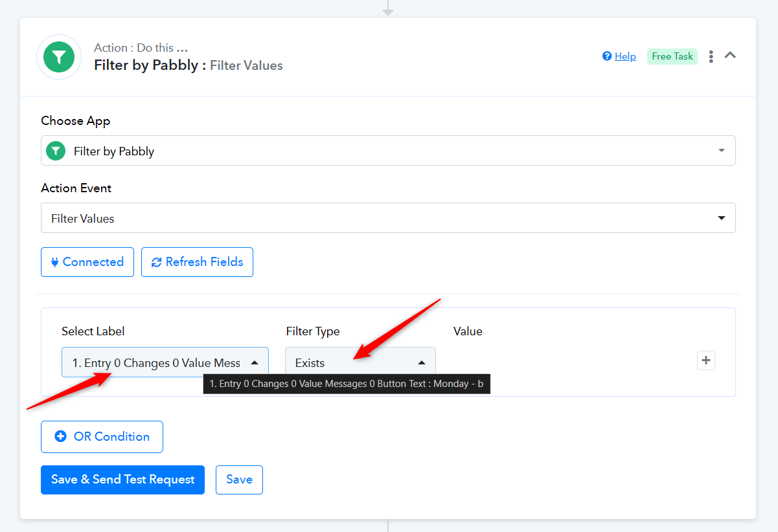Viewport: 778px width, 532px height.
Task: Click the OR Condition button
Action: (102, 437)
